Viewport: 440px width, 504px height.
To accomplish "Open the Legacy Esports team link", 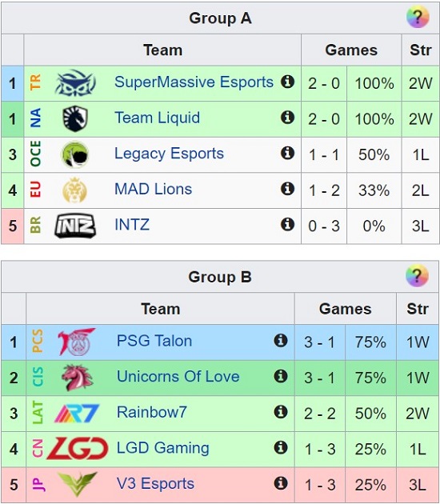I will [x=169, y=154].
